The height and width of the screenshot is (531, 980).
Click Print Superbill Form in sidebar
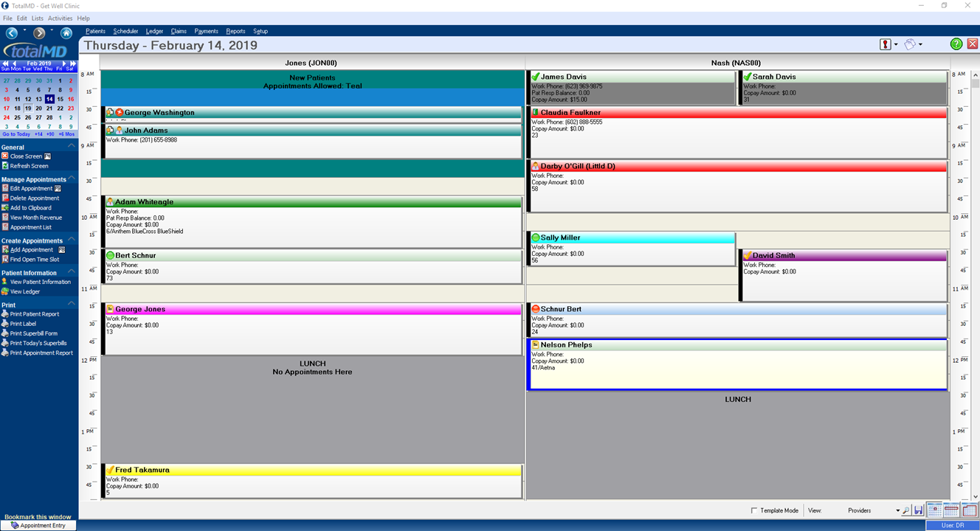pos(34,333)
